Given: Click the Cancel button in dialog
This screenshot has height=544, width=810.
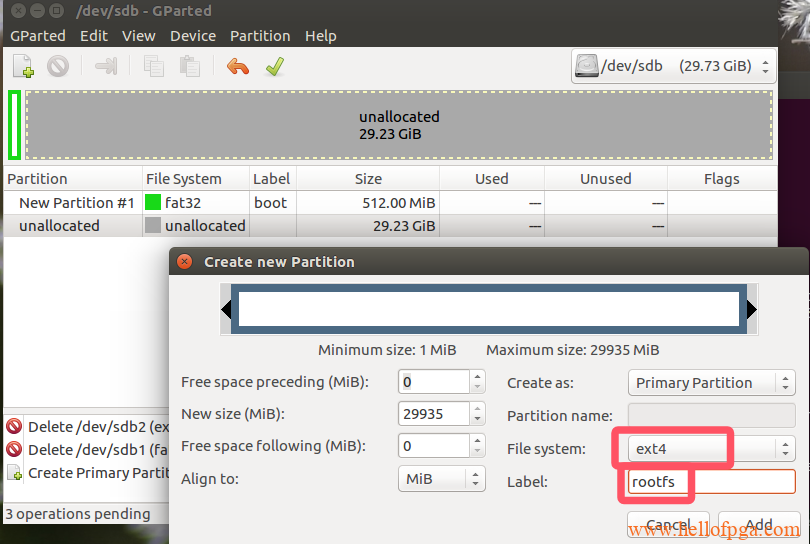Looking at the screenshot, I should (x=668, y=525).
